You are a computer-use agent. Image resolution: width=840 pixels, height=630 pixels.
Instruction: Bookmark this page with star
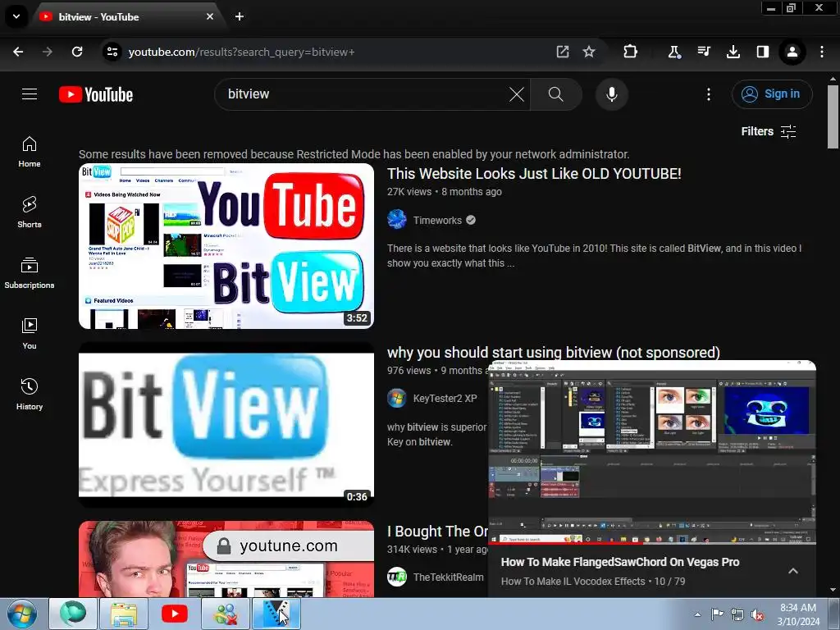(589, 52)
